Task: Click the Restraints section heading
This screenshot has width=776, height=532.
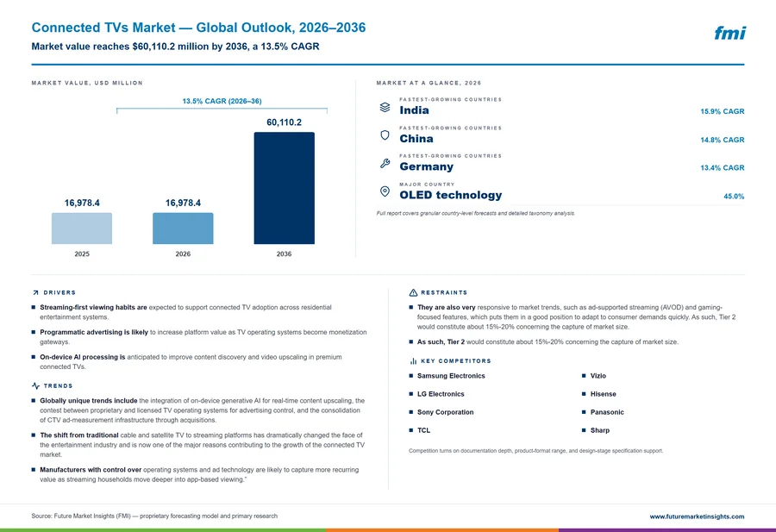Action: click(x=444, y=293)
